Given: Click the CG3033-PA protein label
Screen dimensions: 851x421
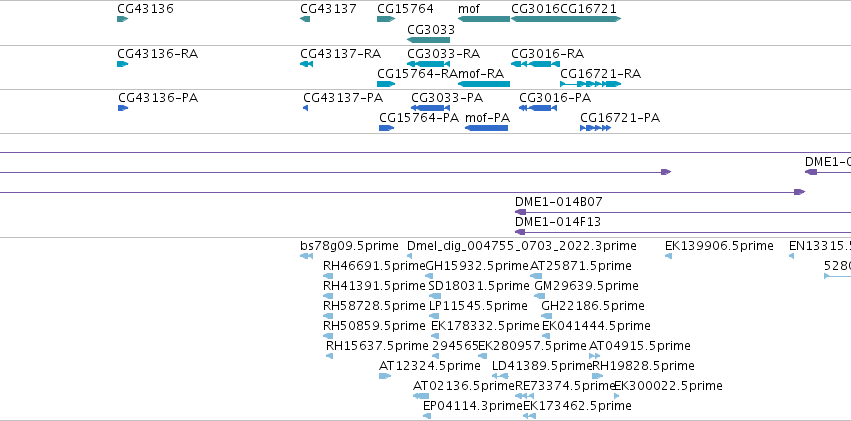Looking at the screenshot, I should pyautogui.click(x=447, y=98).
